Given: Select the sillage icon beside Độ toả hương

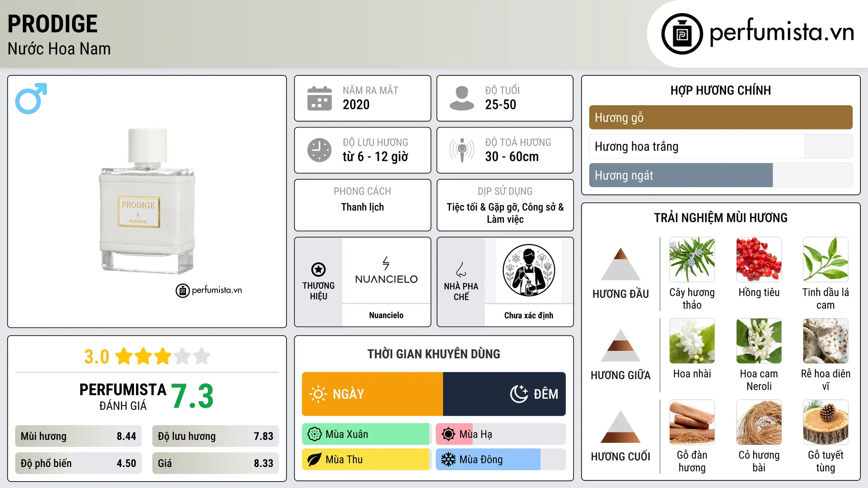Looking at the screenshot, I should (x=462, y=150).
